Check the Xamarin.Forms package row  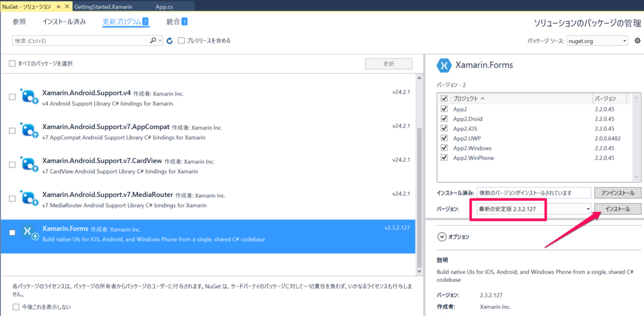coord(13,232)
